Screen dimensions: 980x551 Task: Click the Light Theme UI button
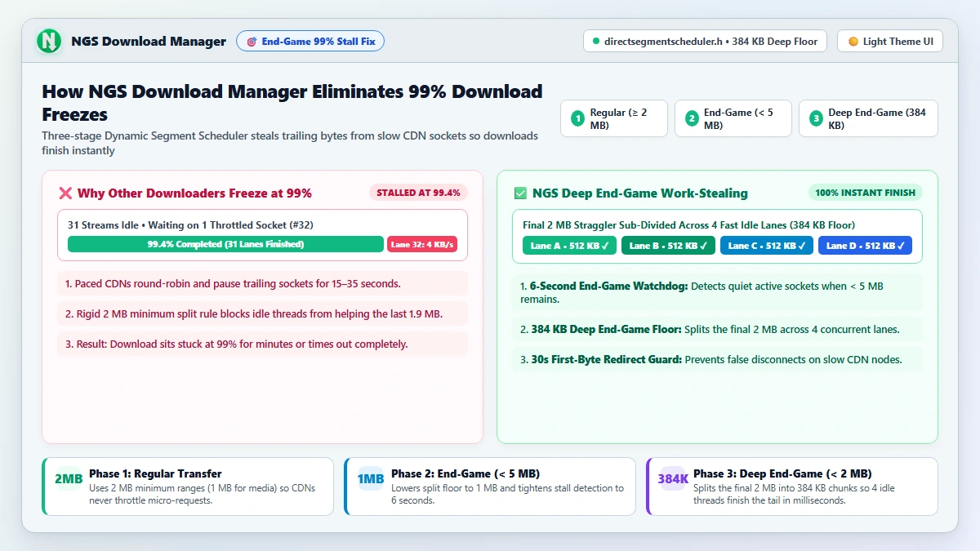890,42
